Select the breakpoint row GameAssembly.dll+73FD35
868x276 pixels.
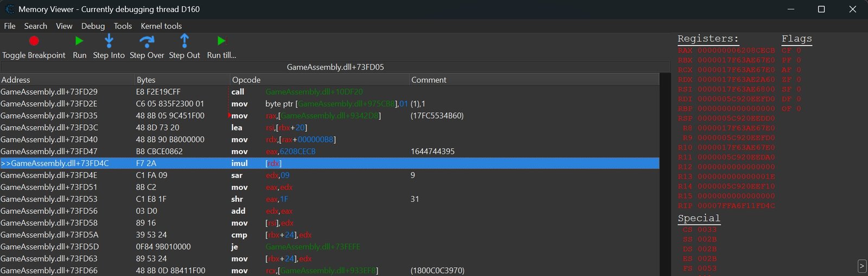pyautogui.click(x=329, y=115)
